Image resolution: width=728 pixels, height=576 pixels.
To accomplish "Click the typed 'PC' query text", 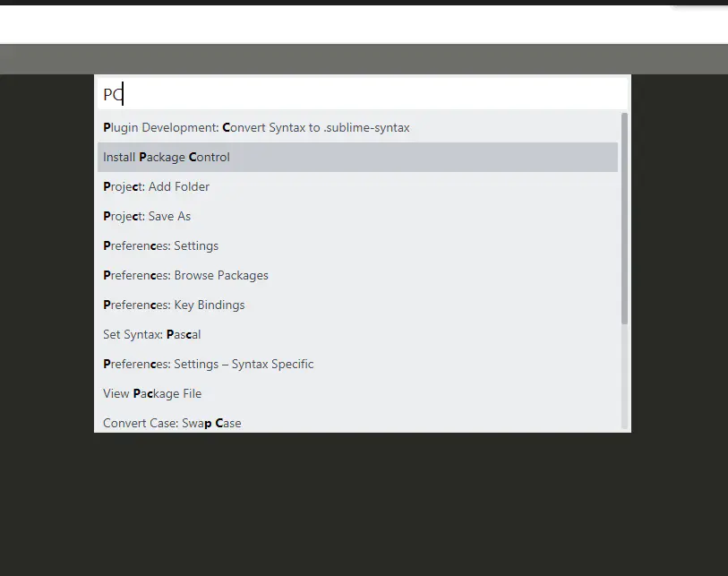I will [x=112, y=94].
